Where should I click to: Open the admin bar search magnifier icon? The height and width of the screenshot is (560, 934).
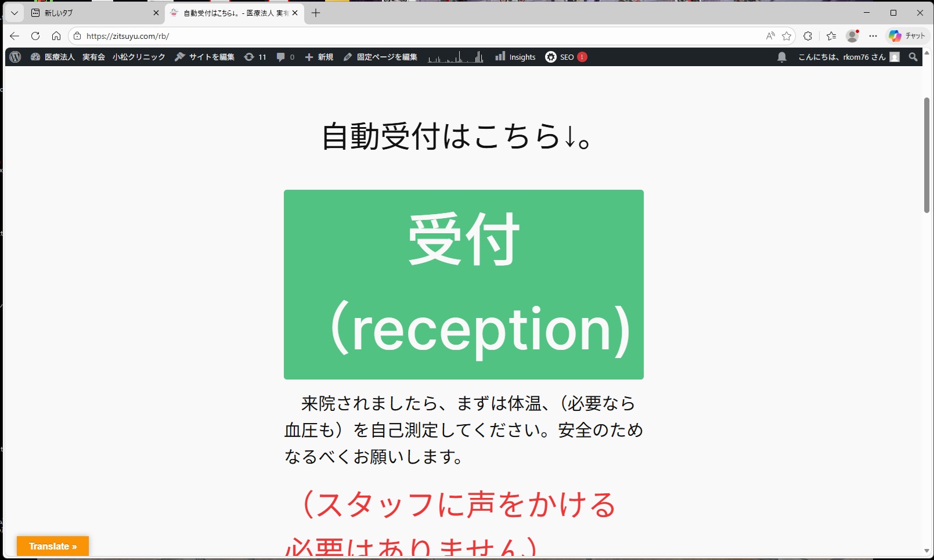pyautogui.click(x=913, y=57)
